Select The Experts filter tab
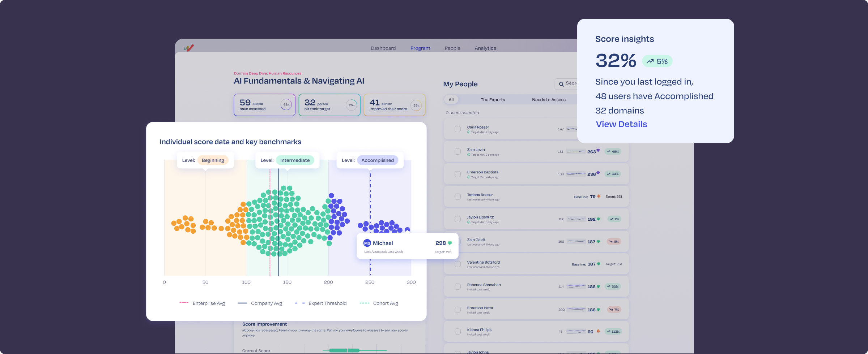Viewport: 868px width, 354px height. pos(493,100)
